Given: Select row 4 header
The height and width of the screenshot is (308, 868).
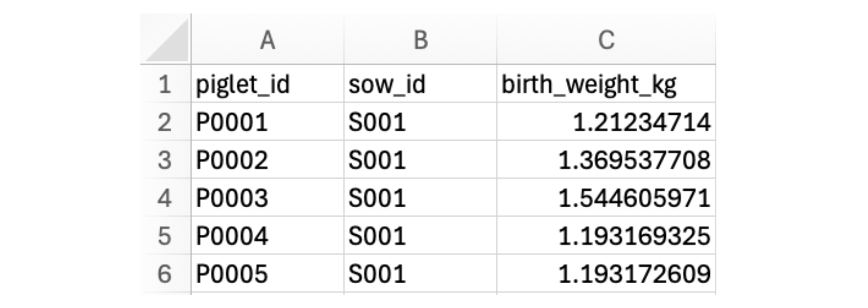Looking at the screenshot, I should pos(165,198).
